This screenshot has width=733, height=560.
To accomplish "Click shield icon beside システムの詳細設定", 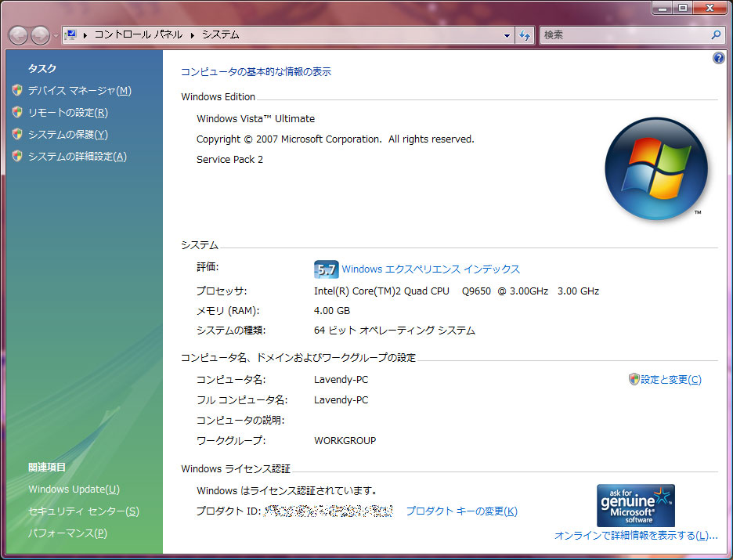I will point(17,156).
